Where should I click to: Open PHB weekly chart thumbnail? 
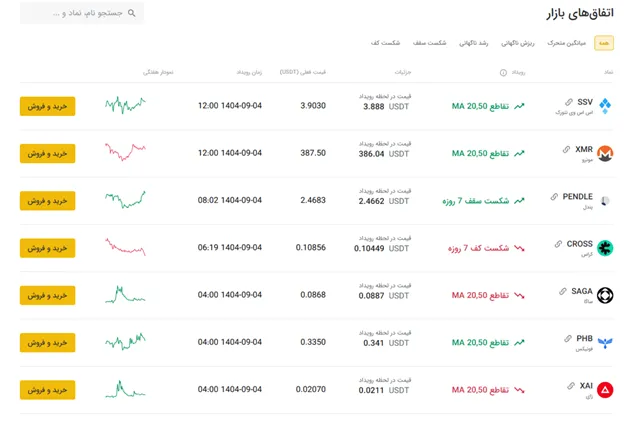coord(125,341)
